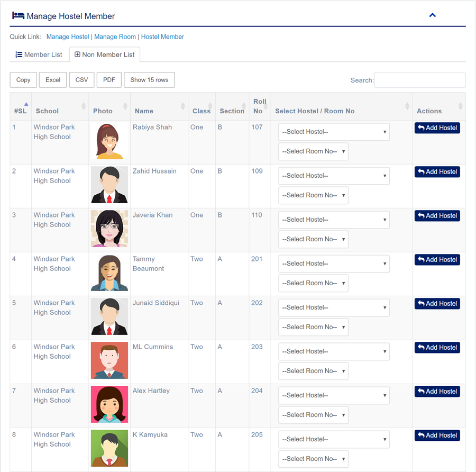476x472 pixels.
Task: Sort table by Class column
Action: 202,111
